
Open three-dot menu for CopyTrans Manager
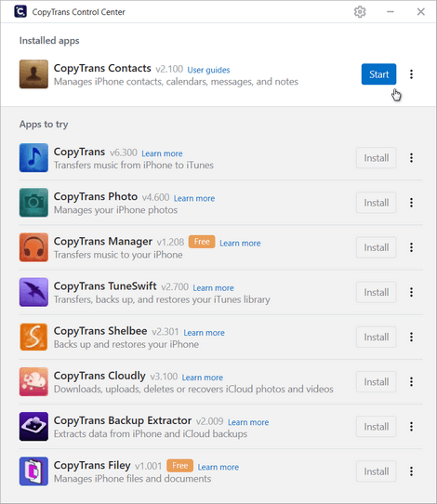pos(411,247)
